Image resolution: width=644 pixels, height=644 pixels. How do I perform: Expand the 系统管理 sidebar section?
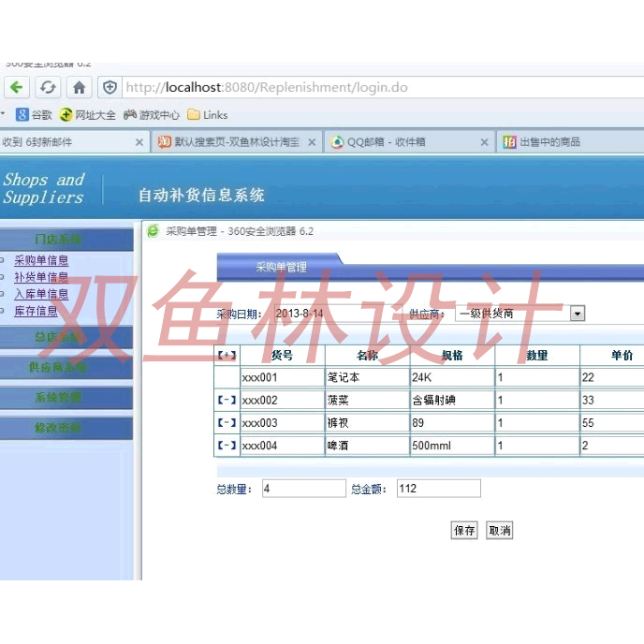tap(66, 398)
